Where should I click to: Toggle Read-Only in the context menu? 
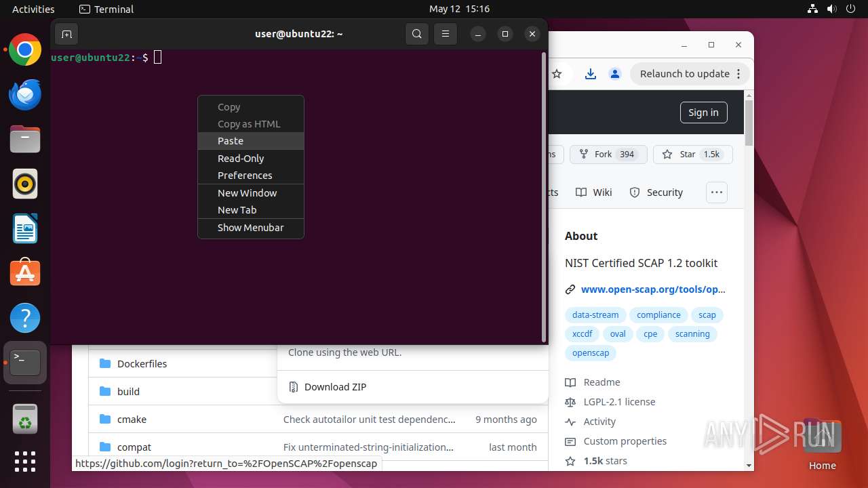(x=251, y=159)
